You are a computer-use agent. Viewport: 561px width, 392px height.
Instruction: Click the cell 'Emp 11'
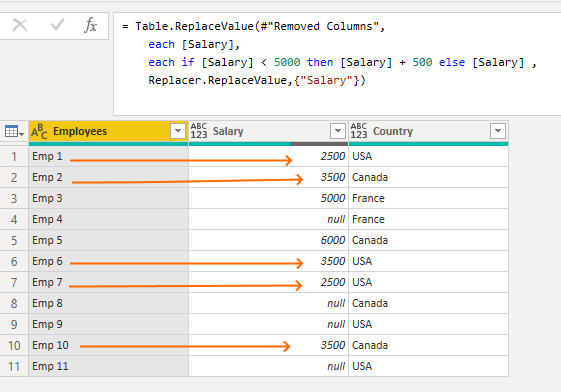click(x=108, y=367)
